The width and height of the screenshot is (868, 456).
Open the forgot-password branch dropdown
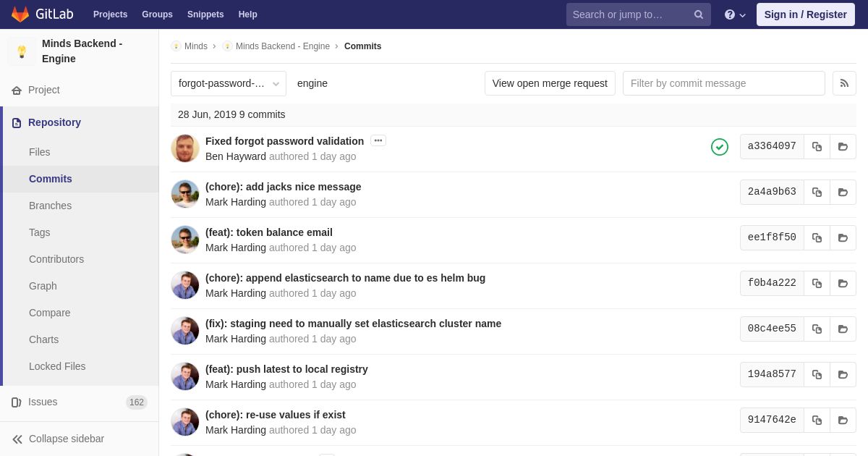point(229,83)
